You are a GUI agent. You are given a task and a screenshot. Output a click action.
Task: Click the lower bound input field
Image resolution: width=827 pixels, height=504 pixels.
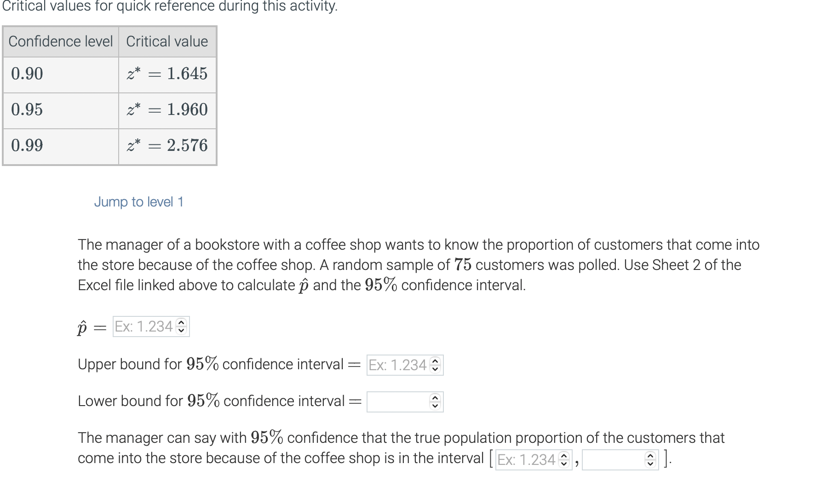click(x=398, y=401)
